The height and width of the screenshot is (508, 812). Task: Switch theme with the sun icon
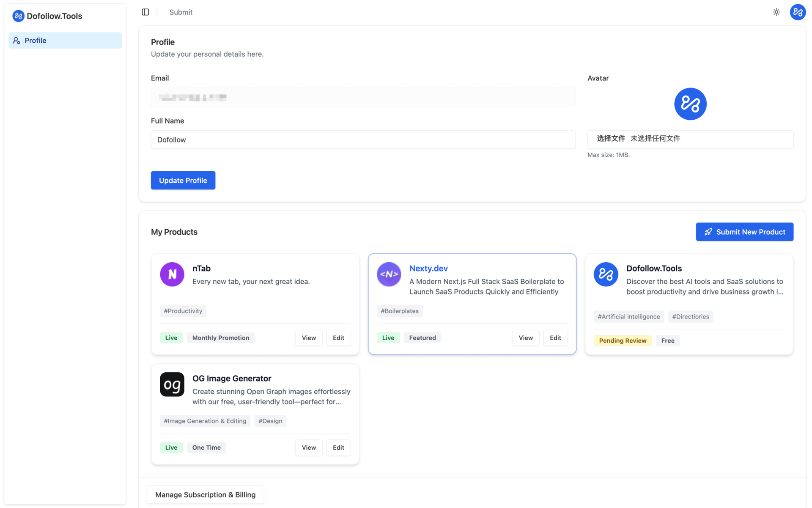click(x=776, y=12)
